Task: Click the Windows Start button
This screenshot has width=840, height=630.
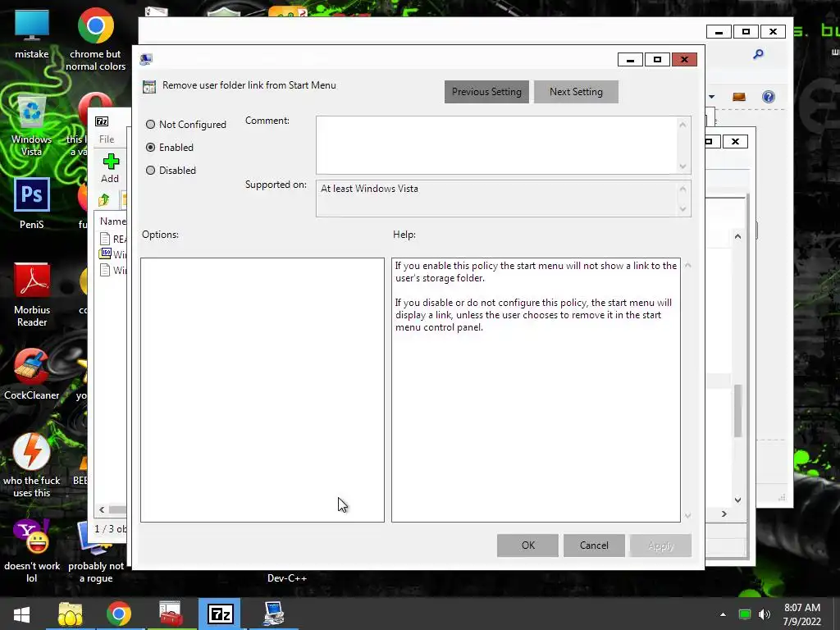Action: 21,614
